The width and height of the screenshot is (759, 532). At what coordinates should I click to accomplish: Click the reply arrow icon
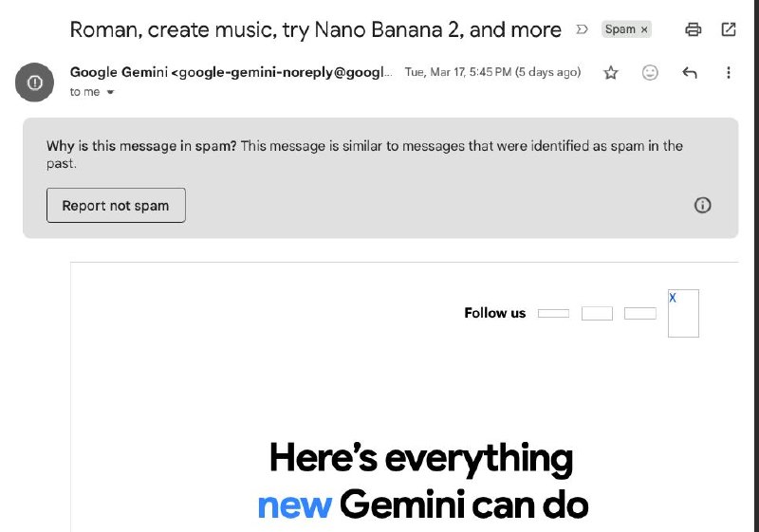[x=690, y=73]
